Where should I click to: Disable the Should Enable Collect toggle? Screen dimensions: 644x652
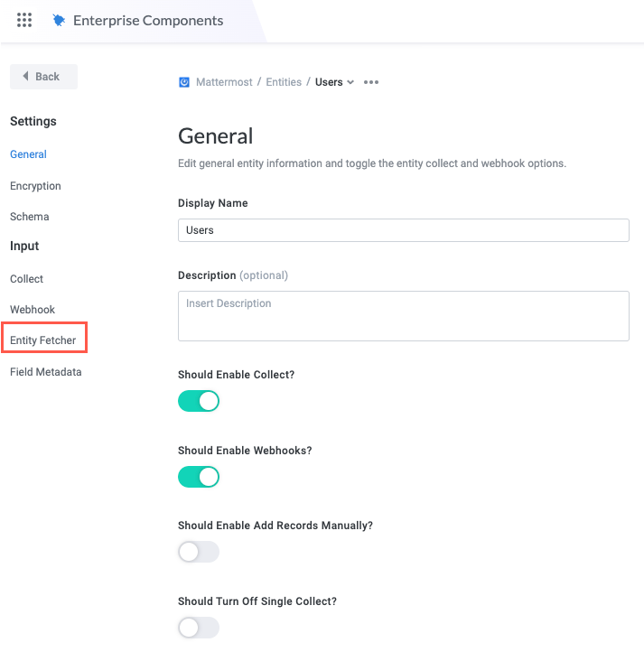point(199,401)
